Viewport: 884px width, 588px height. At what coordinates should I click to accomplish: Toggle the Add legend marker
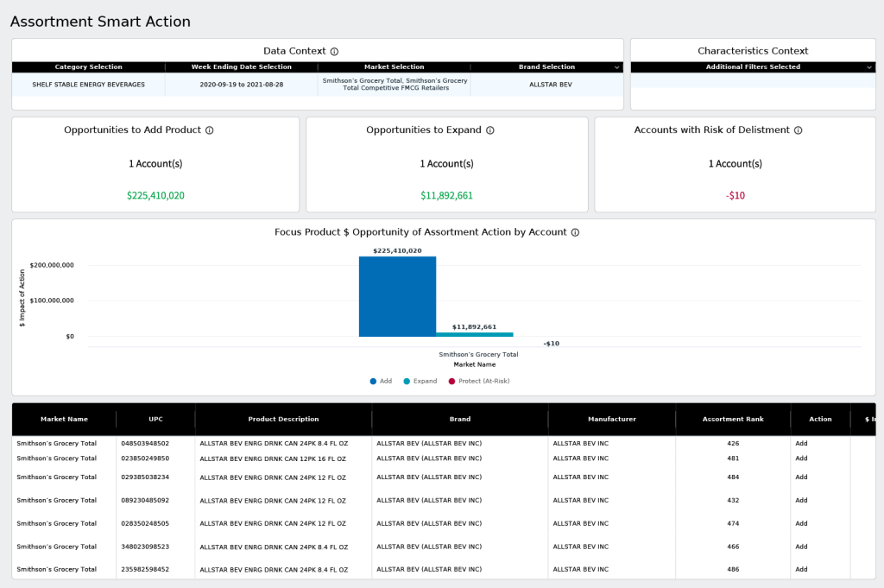[x=373, y=381]
